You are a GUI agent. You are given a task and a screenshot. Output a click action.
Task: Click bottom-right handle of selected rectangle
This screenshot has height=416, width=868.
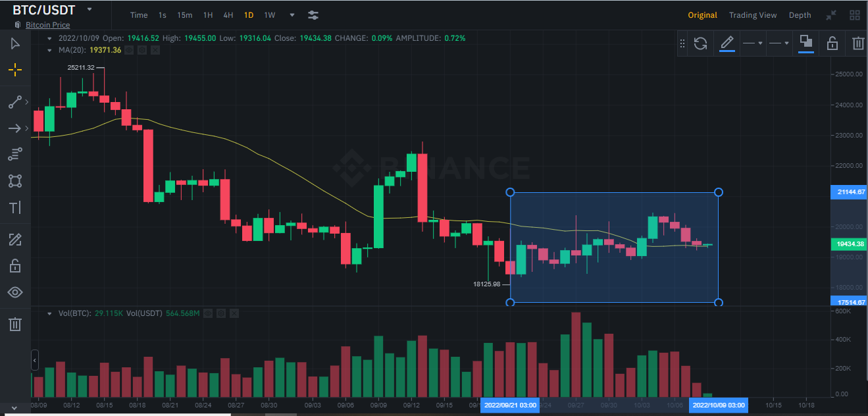[719, 303]
